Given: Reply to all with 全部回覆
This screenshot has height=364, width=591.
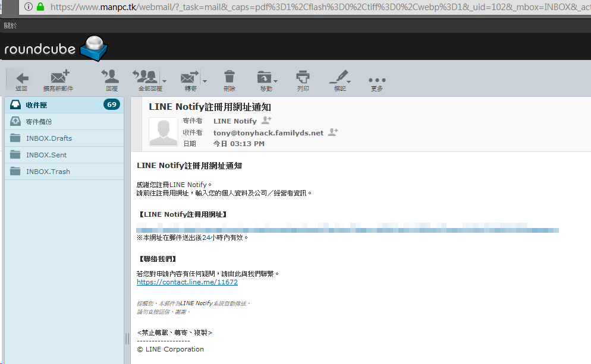Looking at the screenshot, I should point(147,81).
